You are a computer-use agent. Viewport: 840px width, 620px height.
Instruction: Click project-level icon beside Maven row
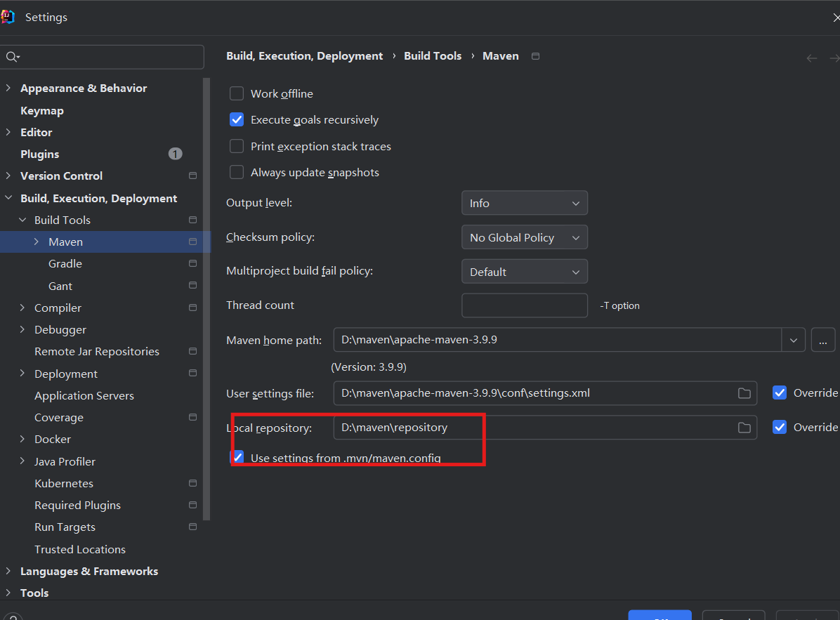pos(193,242)
